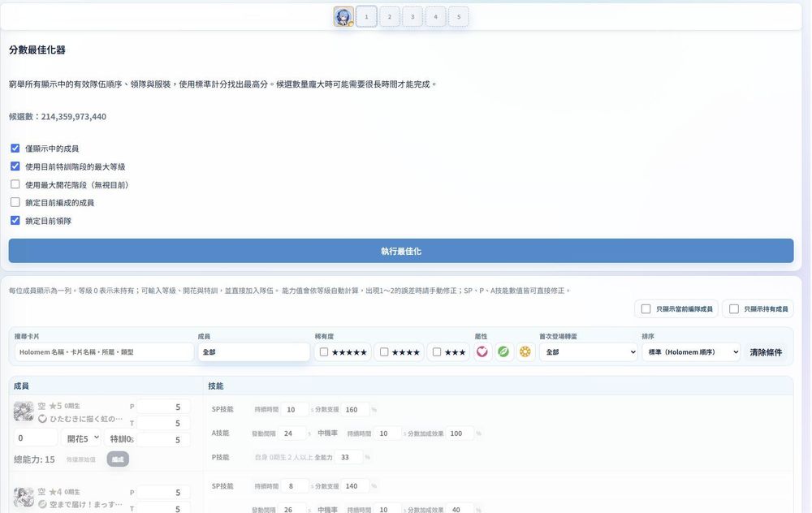Screen dimensions: 812x513
Task: Tick 只顯示當前編隊成員 checkbox
Action: click(x=646, y=309)
